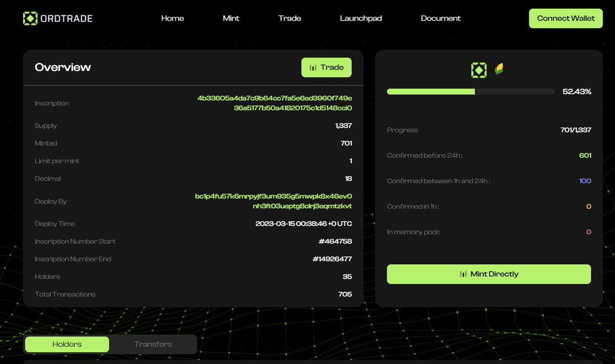Click the deploy time 2023-03-15 00:38:46
This screenshot has height=364, width=615.
click(x=303, y=224)
